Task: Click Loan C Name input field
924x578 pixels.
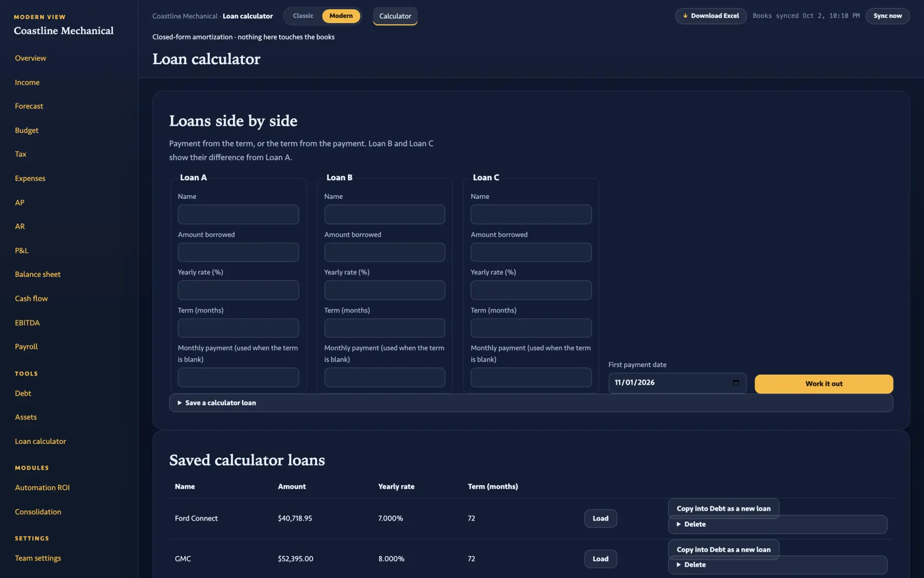Action: 531,215
